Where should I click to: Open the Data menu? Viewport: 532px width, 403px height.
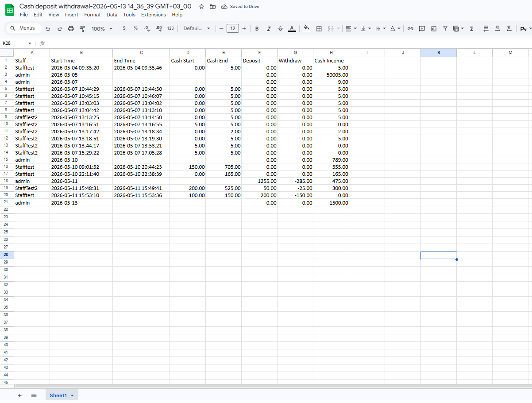coord(112,15)
